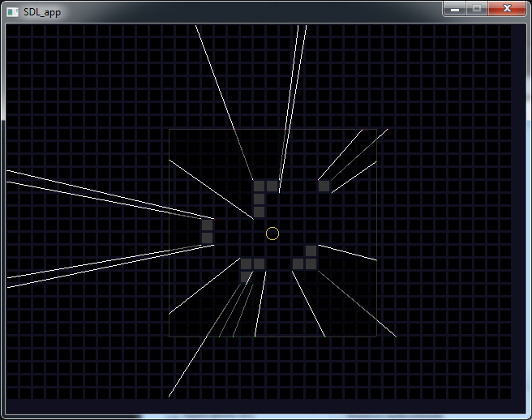The image size is (532, 420).
Task: Click the red dot atop the left wall
Action: tap(213, 217)
